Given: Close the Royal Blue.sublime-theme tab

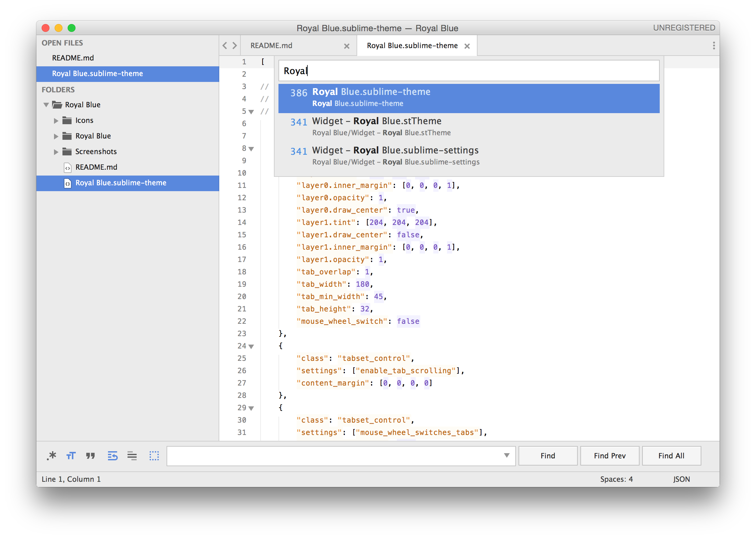Looking at the screenshot, I should point(467,46).
